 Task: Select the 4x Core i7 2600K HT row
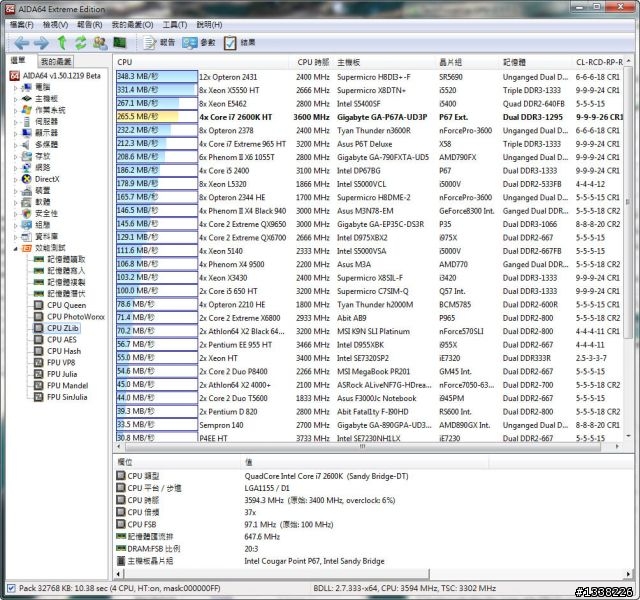(x=369, y=117)
